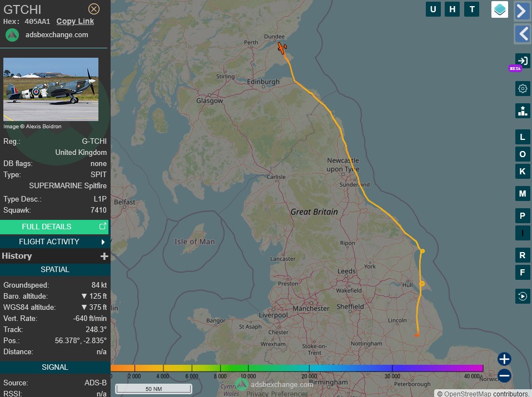Click the login arrow icon with BETA badge
The width and height of the screenshot is (532, 397).
click(x=523, y=61)
